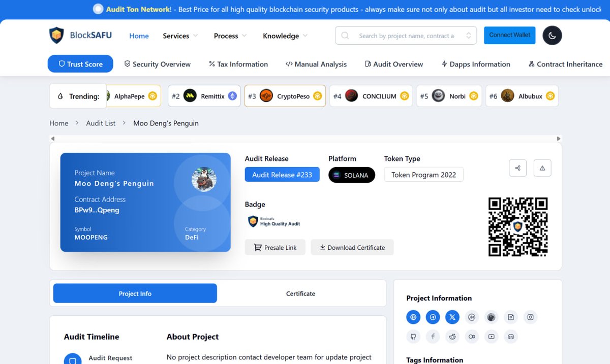Click the MOOPENG symbol text
This screenshot has height=364, width=610.
91,237
